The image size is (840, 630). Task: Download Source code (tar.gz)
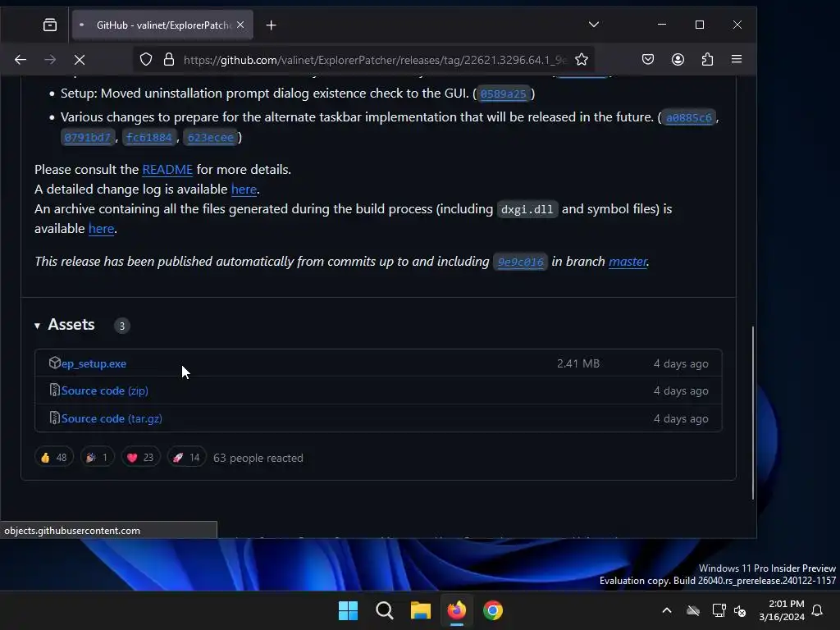112,418
